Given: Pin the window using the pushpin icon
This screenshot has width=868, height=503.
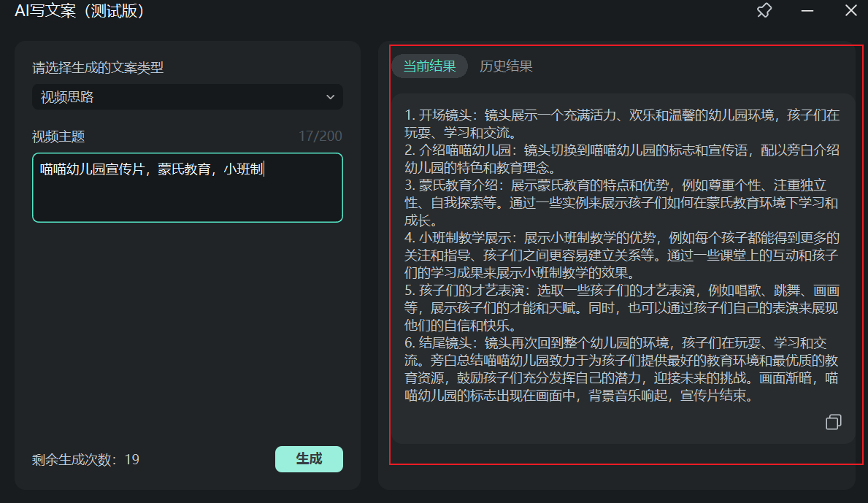Looking at the screenshot, I should 764,11.
